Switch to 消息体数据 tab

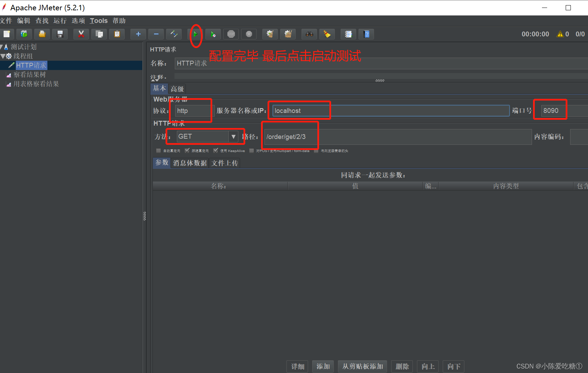[190, 163]
